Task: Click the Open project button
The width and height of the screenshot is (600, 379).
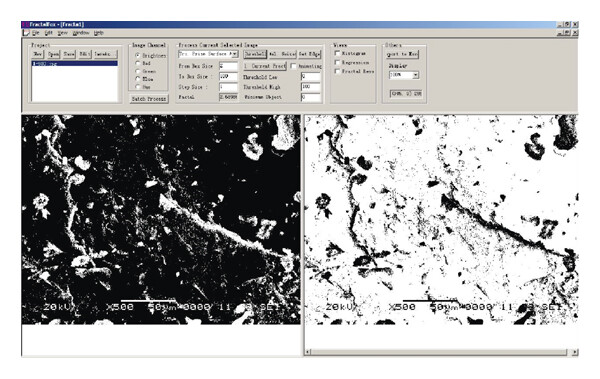Action: (x=54, y=54)
